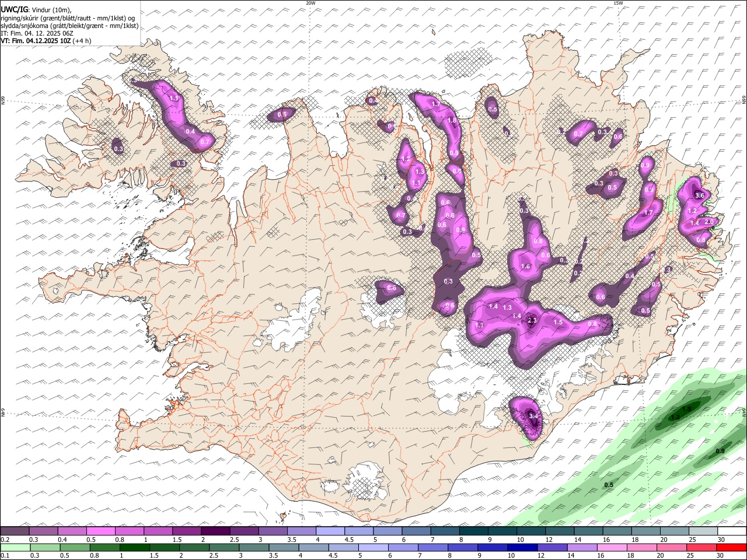Viewport: 747px width, 560px height.
Task: Upper legend: pick the 2.5–3 swatch
Action: click(243, 531)
